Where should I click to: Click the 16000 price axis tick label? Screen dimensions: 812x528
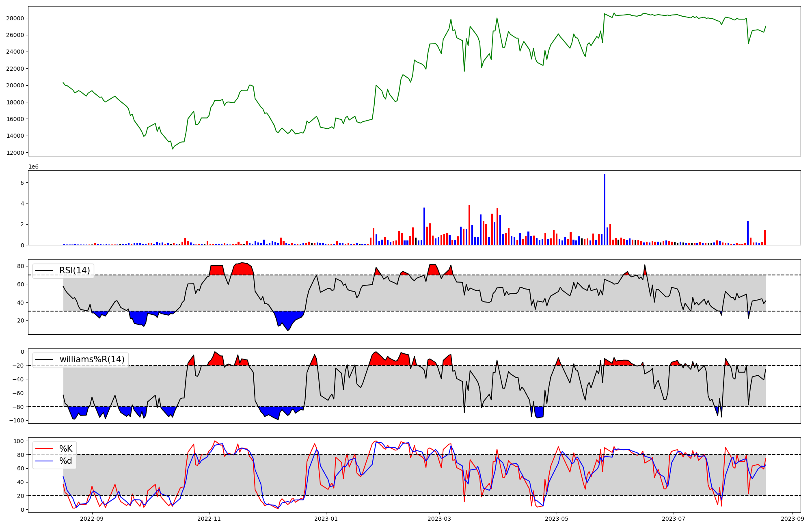click(x=15, y=119)
